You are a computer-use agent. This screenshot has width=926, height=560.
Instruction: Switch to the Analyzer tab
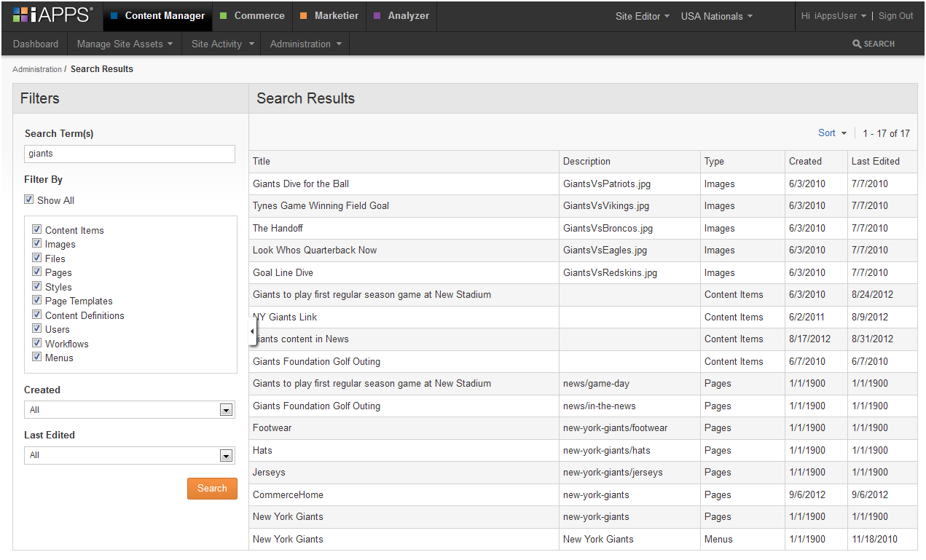401,16
